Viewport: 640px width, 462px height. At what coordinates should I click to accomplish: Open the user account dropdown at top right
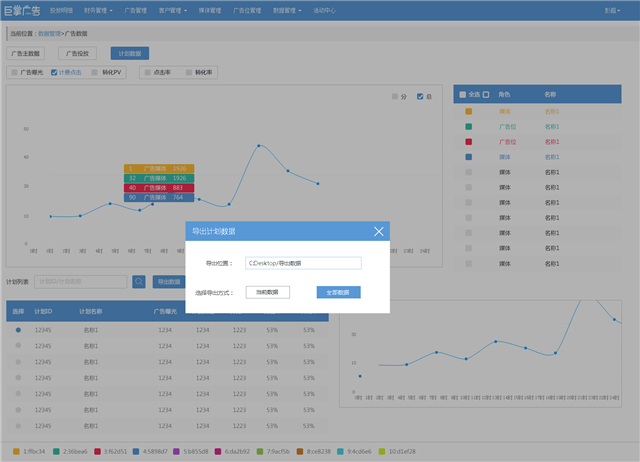coord(612,10)
